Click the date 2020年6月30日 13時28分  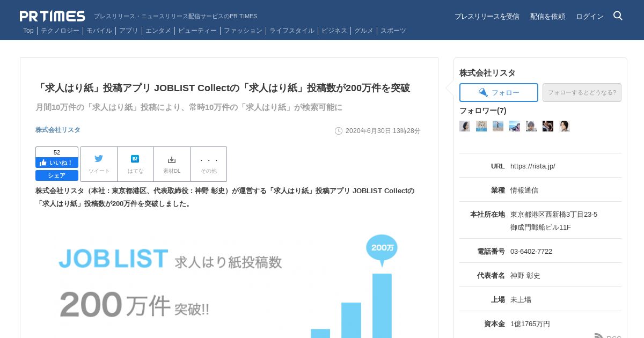click(x=383, y=131)
